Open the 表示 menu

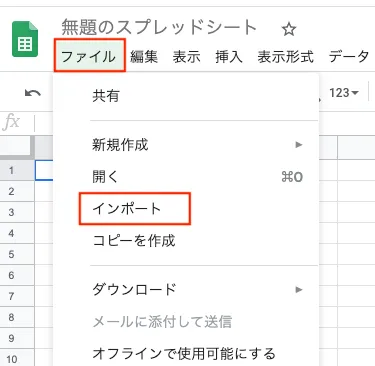(186, 56)
